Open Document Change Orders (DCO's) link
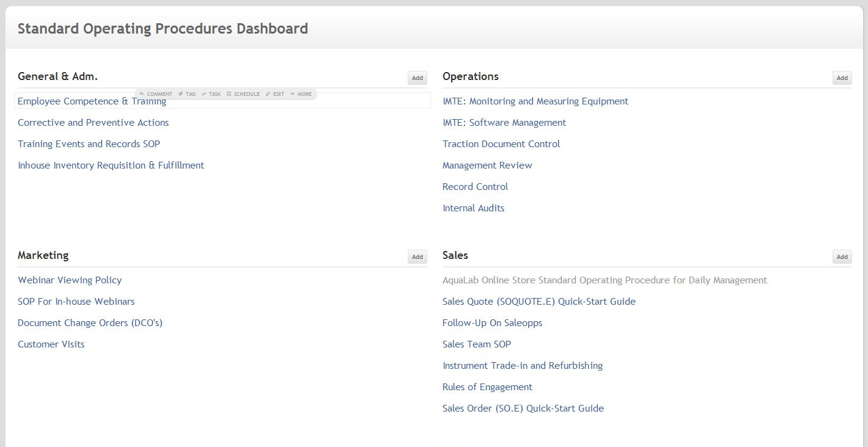The image size is (868, 447). (x=90, y=323)
